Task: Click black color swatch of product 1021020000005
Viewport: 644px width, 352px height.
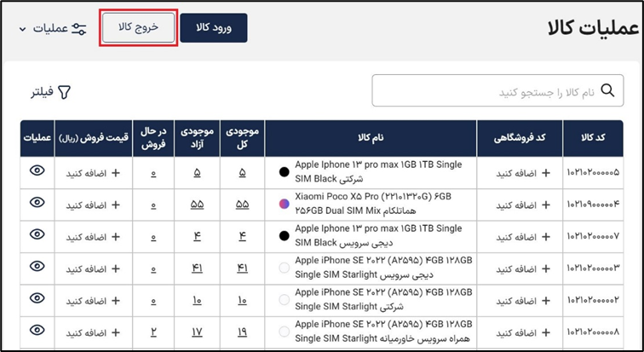Action: (x=285, y=172)
